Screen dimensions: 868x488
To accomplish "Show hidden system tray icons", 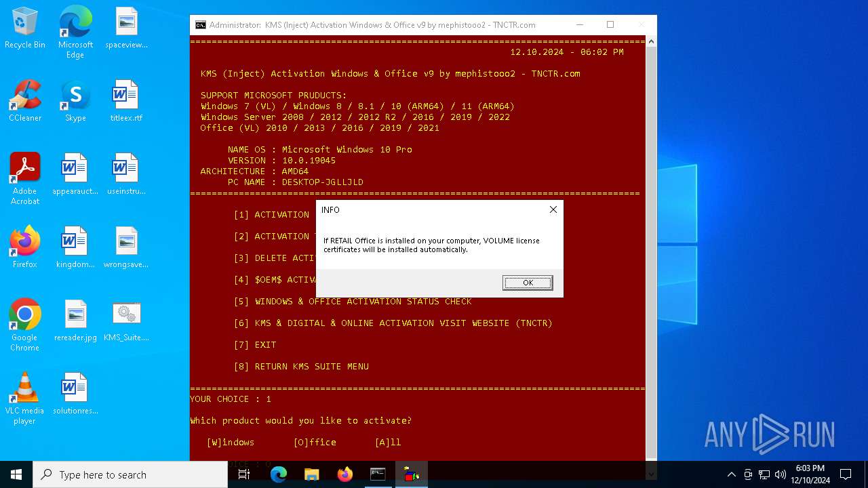I will click(731, 474).
